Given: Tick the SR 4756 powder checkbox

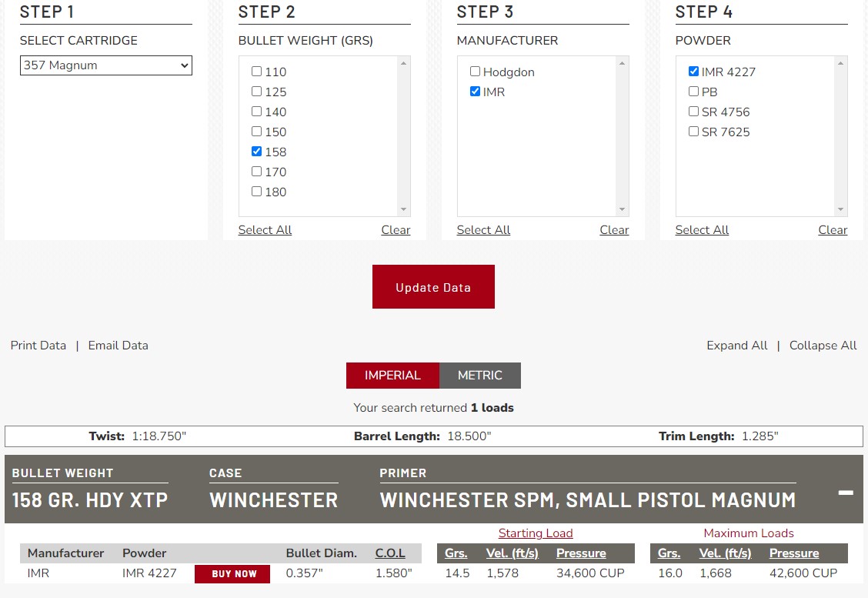Looking at the screenshot, I should coord(694,112).
